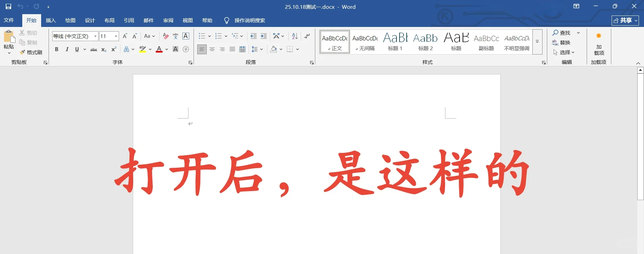
Task: Undo the last action
Action: (x=20, y=6)
